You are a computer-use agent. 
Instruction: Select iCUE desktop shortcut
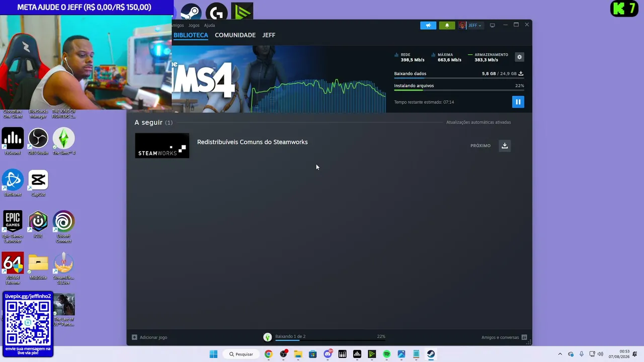coord(38,225)
